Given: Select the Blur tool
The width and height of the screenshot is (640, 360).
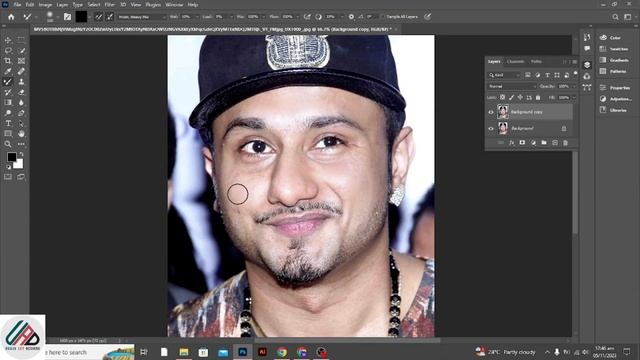Looking at the screenshot, I should point(21,102).
